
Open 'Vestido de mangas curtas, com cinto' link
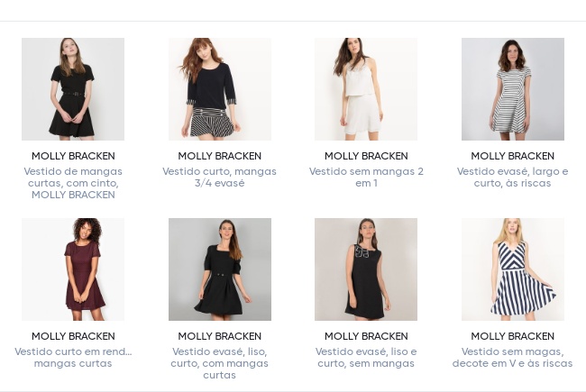pyautogui.click(x=73, y=182)
